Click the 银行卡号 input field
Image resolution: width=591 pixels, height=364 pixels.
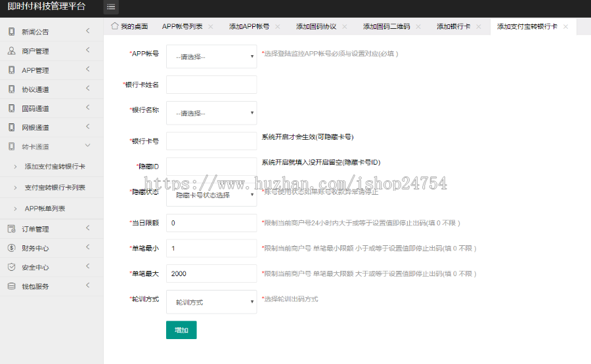coord(211,141)
